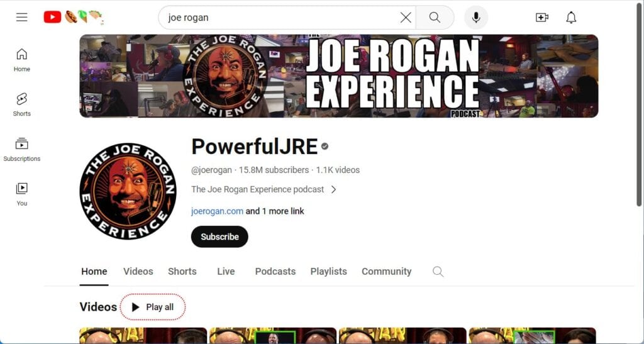
Task: Click the channel avatar logo
Action: coord(128,191)
